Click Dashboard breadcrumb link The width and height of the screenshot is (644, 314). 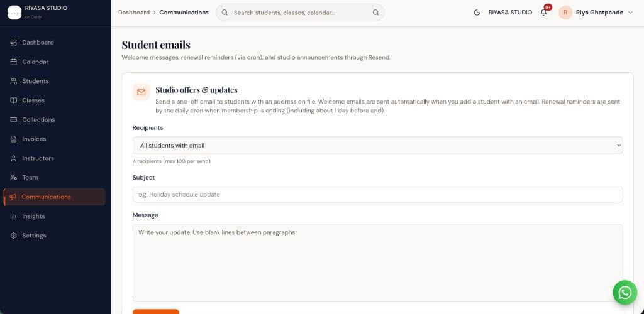point(134,13)
